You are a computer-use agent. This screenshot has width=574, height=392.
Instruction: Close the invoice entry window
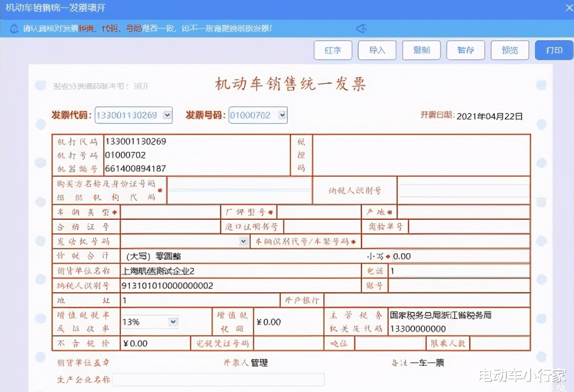569,7
